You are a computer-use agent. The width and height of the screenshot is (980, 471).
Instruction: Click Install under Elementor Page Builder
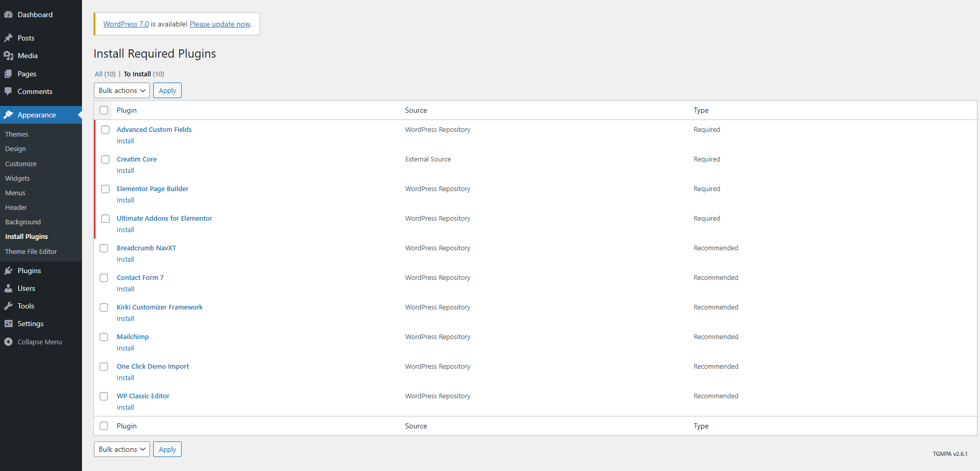click(x=126, y=200)
